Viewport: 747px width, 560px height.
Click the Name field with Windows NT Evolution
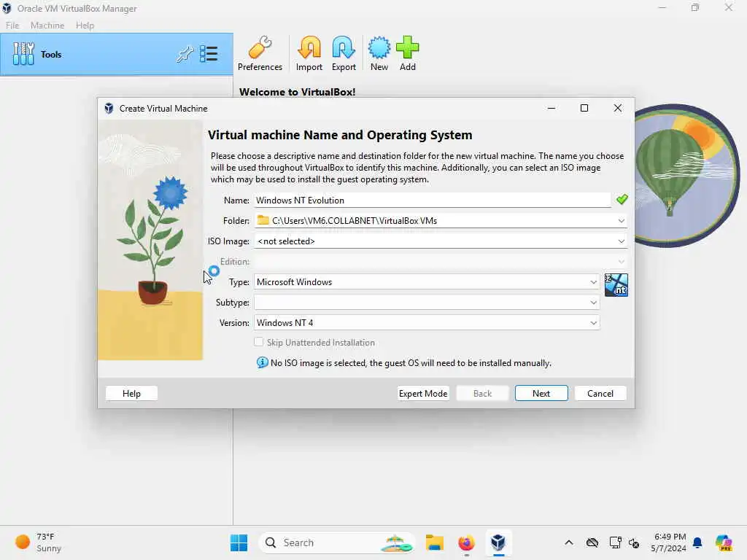pyautogui.click(x=433, y=200)
